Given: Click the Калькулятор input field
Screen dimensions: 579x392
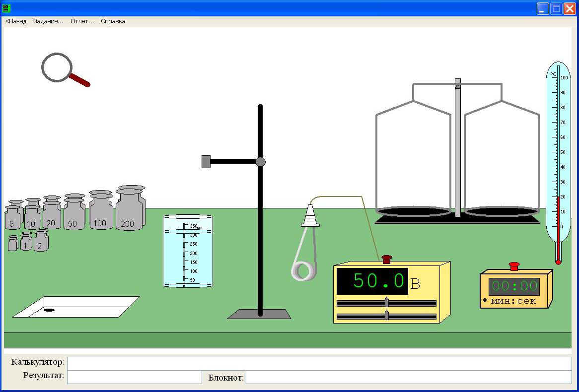Looking at the screenshot, I should (x=319, y=363).
